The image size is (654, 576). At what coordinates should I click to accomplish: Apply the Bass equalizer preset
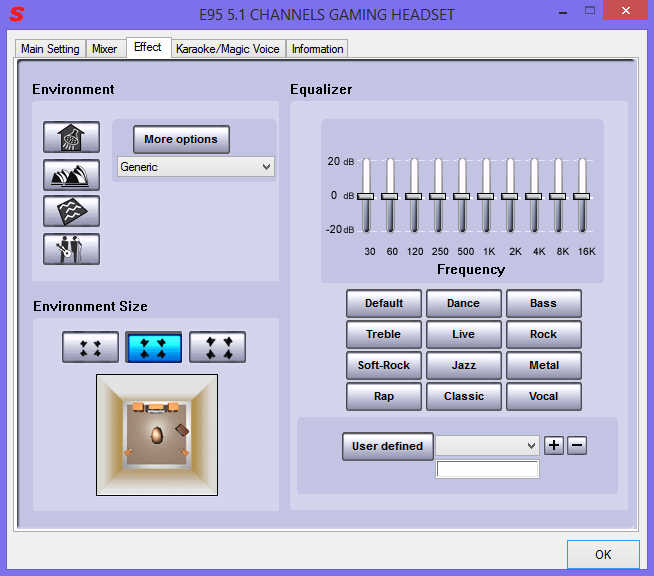click(x=543, y=303)
